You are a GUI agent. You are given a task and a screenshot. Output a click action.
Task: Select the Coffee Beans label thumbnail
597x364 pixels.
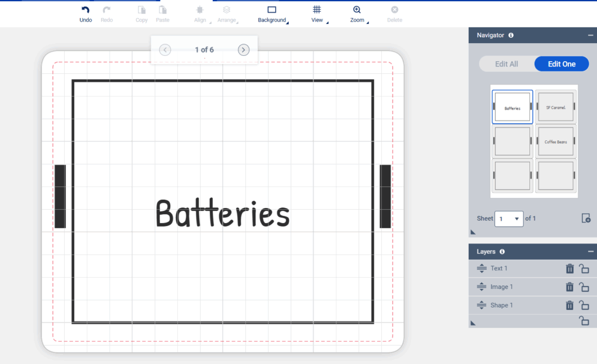tap(556, 142)
